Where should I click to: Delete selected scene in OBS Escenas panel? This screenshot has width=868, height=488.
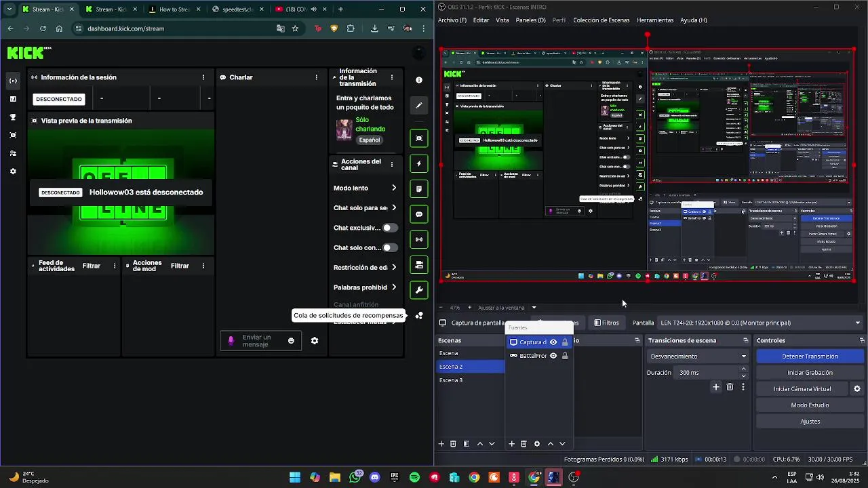point(453,444)
